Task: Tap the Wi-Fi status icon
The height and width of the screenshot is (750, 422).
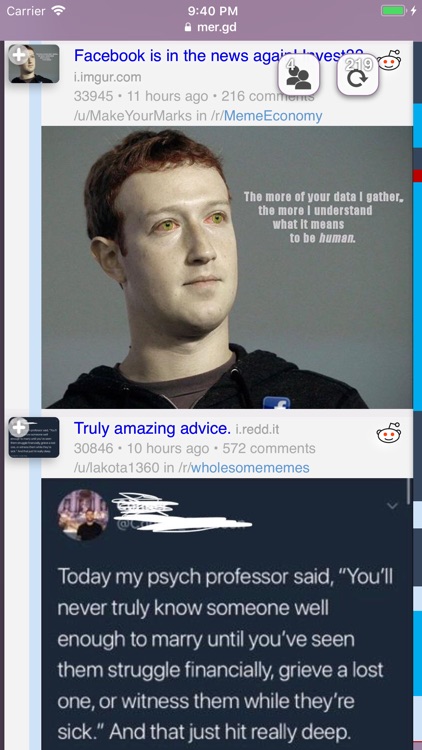Action: pos(58,10)
